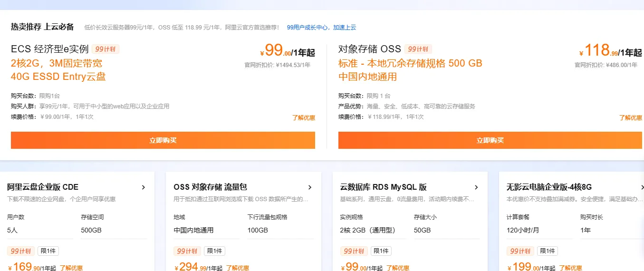Click the ¥118.99/1年起 OSS price

(x=611, y=50)
